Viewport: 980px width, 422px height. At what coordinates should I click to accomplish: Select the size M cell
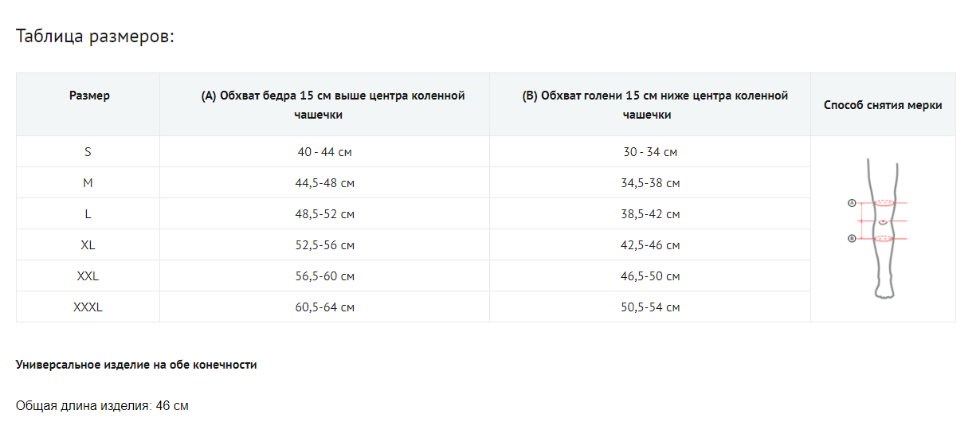(88, 182)
